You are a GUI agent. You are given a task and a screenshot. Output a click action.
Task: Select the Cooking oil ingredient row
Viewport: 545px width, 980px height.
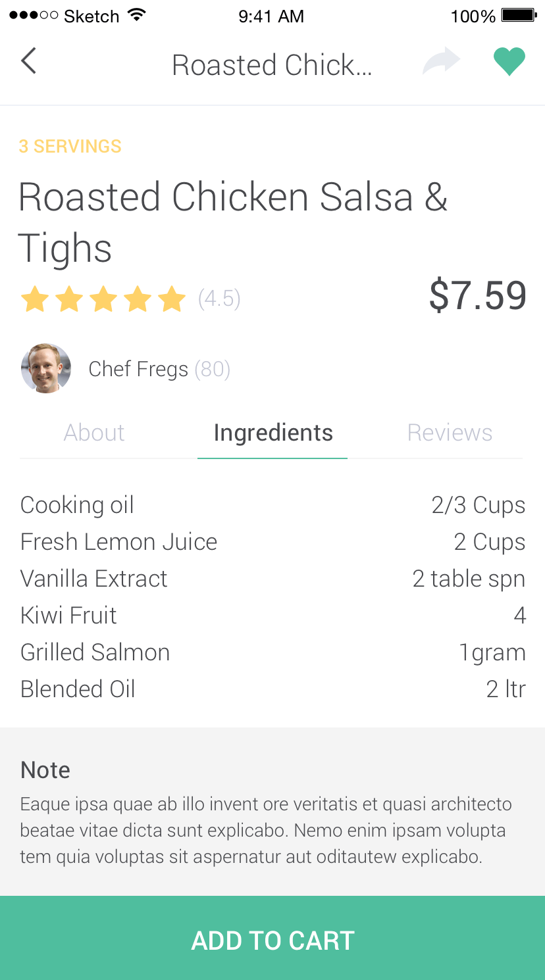[272, 505]
